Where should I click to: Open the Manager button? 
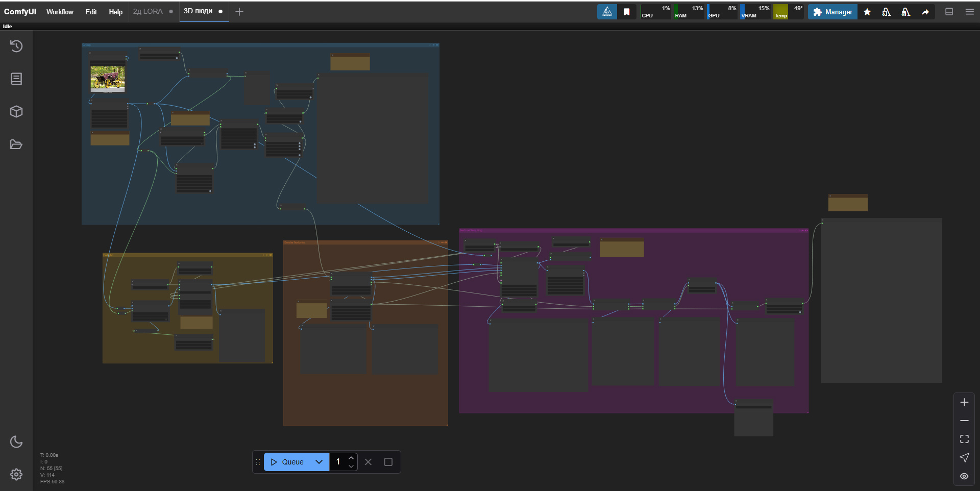[832, 12]
